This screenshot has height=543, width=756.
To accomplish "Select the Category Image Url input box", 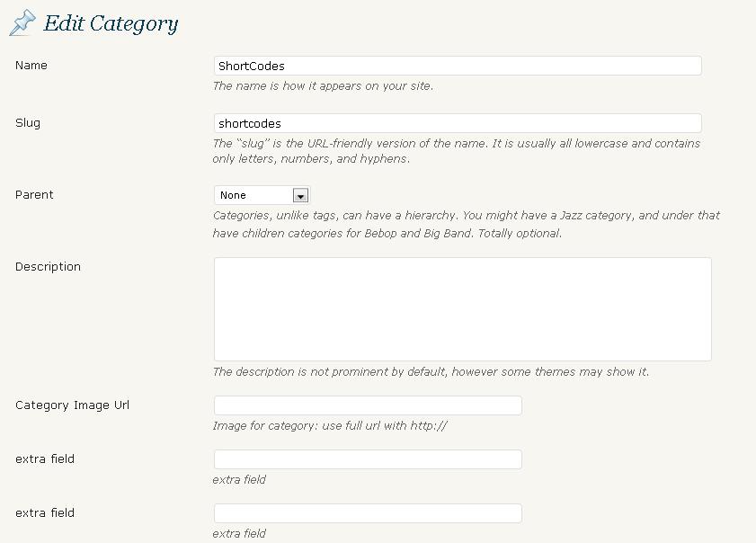I will tap(368, 405).
